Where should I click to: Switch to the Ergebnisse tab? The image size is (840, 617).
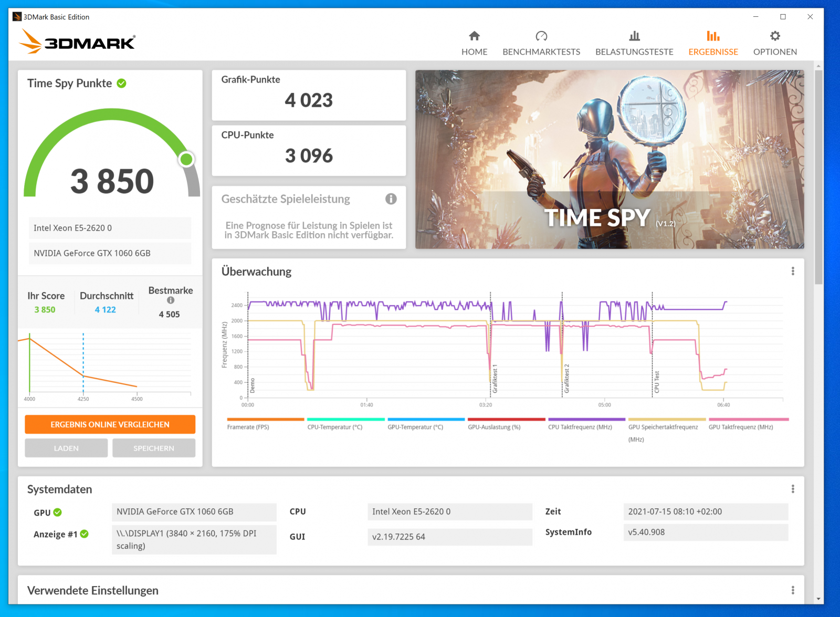[713, 51]
